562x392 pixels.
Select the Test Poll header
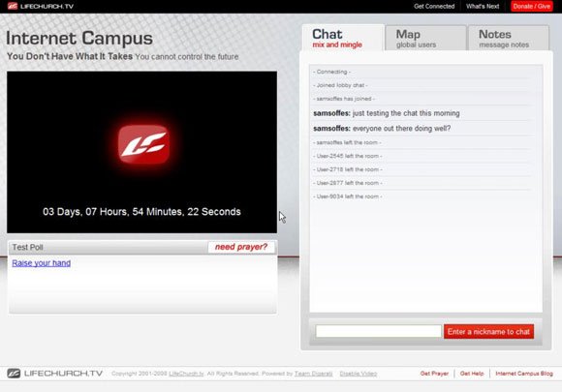[27, 248]
